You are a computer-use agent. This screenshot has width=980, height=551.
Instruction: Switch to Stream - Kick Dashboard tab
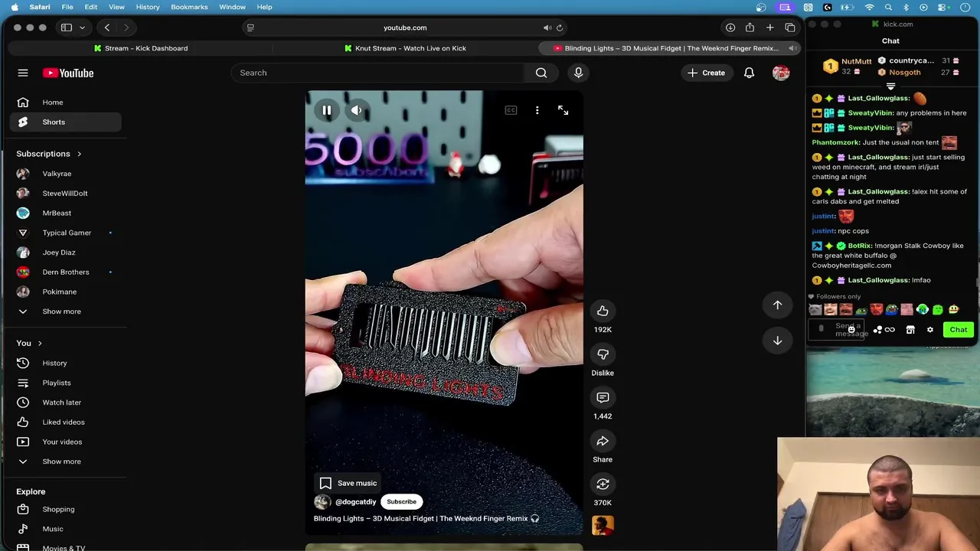140,48
